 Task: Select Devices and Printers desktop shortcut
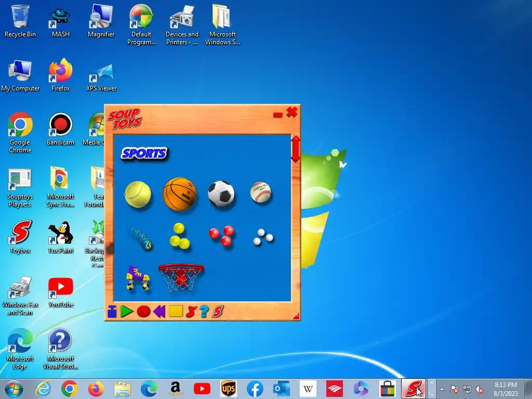click(x=182, y=25)
